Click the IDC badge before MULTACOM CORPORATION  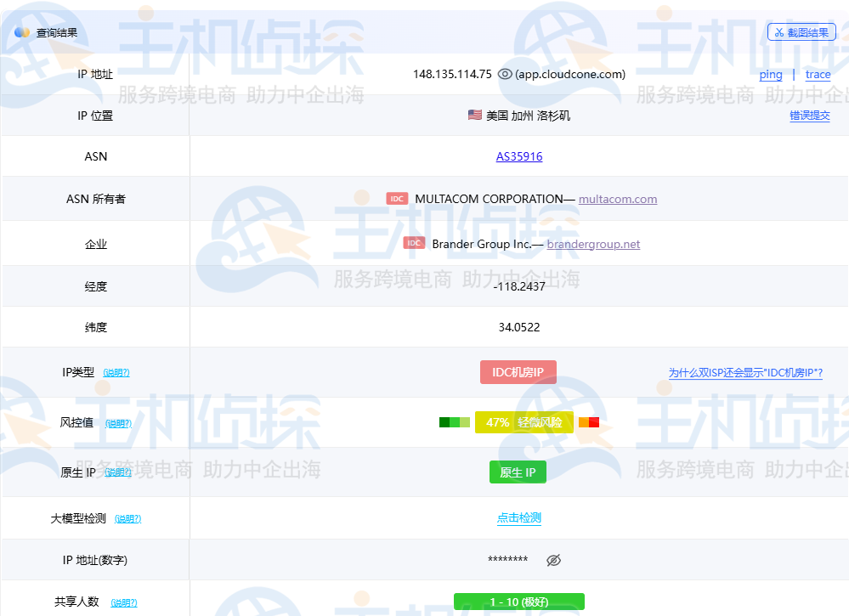[x=398, y=198]
